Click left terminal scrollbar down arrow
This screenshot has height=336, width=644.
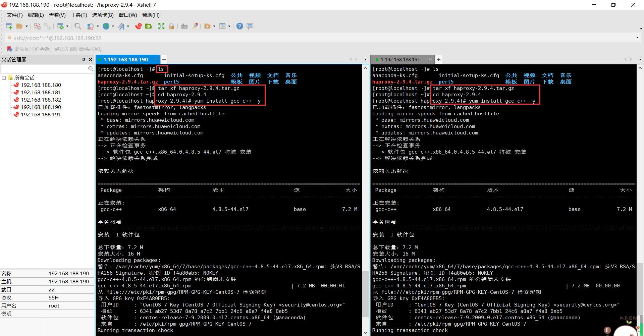pos(365,333)
